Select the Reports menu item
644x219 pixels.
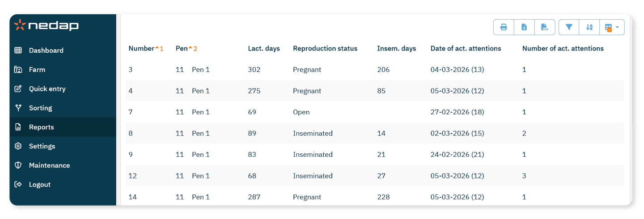coord(41,127)
